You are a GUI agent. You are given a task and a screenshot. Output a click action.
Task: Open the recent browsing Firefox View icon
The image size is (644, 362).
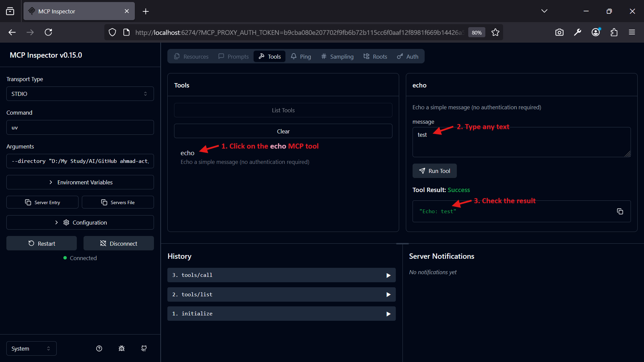point(10,11)
